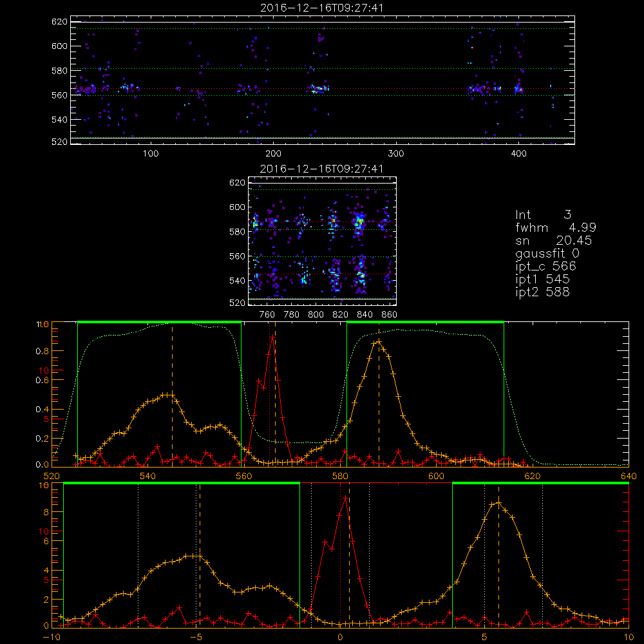Click the orange peak top near 588 in third plot
644x644 pixels.
[378, 341]
